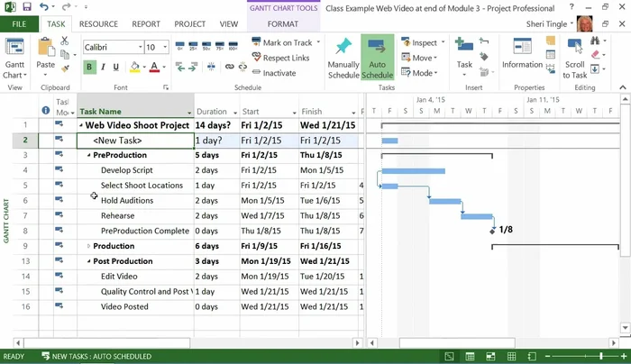Open the Help question mark
The width and height of the screenshot is (631, 364).
572,7
